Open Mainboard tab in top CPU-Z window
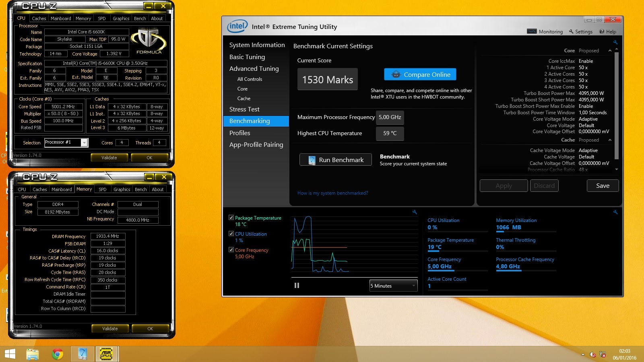Screen dimensions: 644x362 point(61,19)
